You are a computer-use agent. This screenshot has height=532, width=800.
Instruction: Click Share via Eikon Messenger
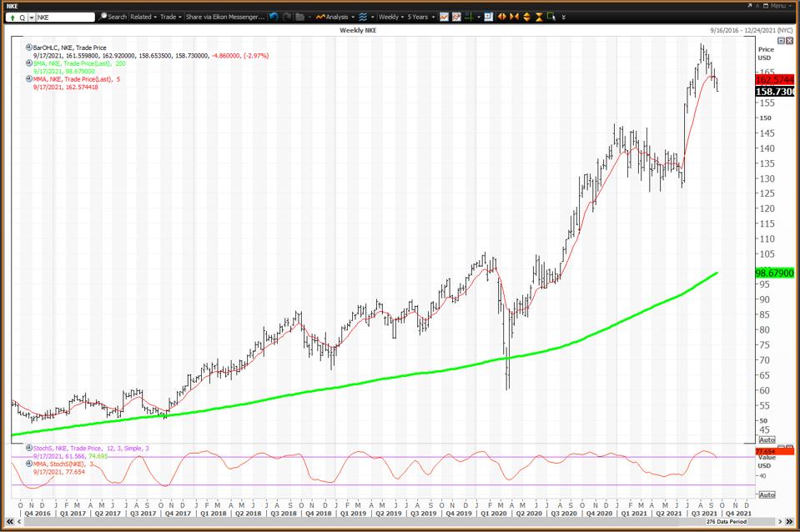(224, 17)
